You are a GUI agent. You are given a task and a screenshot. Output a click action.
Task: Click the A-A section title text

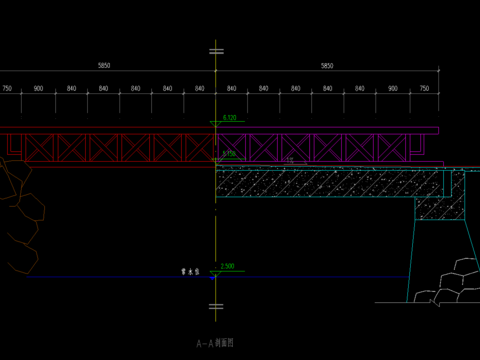(x=215, y=343)
